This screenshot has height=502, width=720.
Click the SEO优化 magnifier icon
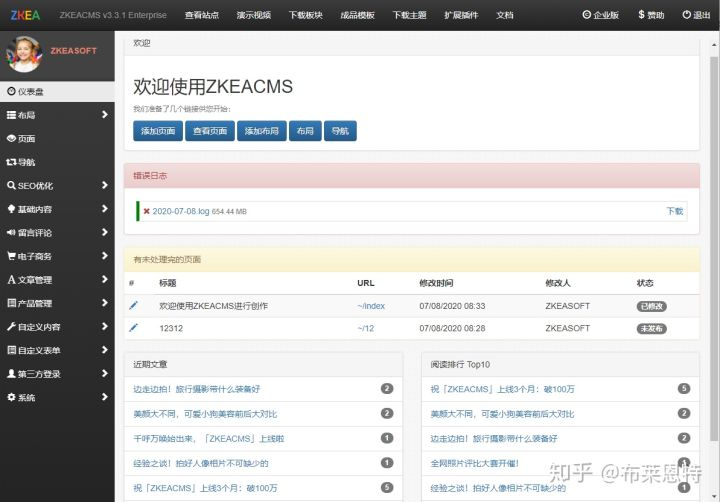tap(11, 186)
